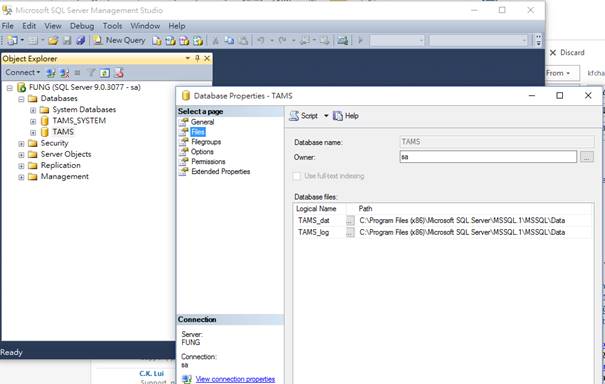
Task: Collapse the FUNG server node
Action: click(x=10, y=88)
